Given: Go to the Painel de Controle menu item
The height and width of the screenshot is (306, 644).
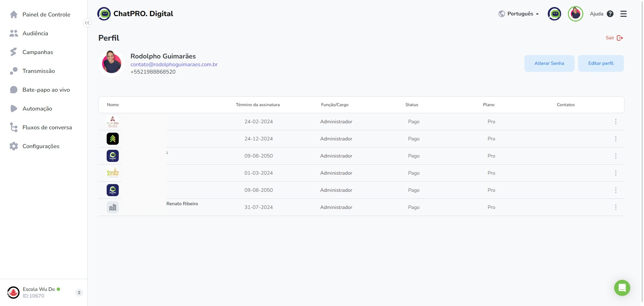Looking at the screenshot, I should tap(46, 14).
